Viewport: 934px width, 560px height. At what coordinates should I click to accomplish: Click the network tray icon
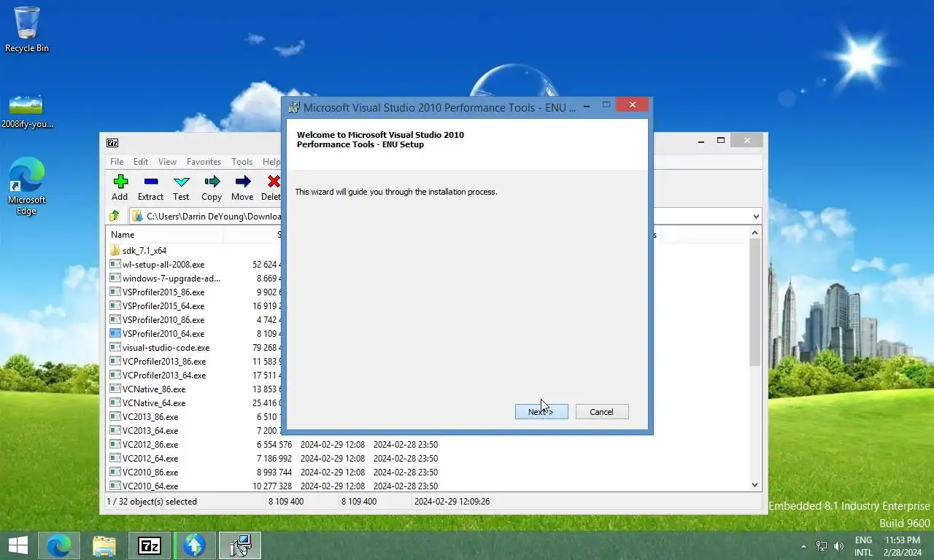(x=822, y=546)
